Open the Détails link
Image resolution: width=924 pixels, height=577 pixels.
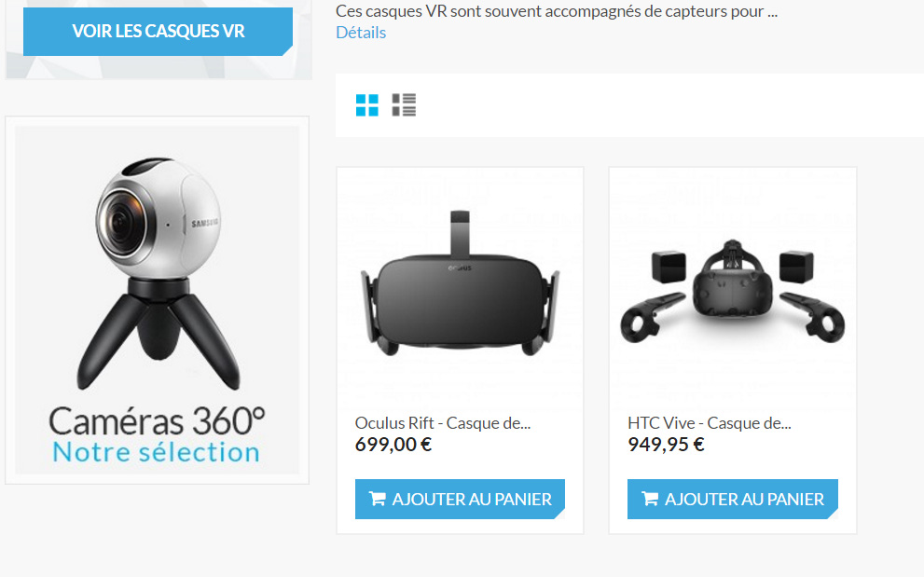click(361, 33)
